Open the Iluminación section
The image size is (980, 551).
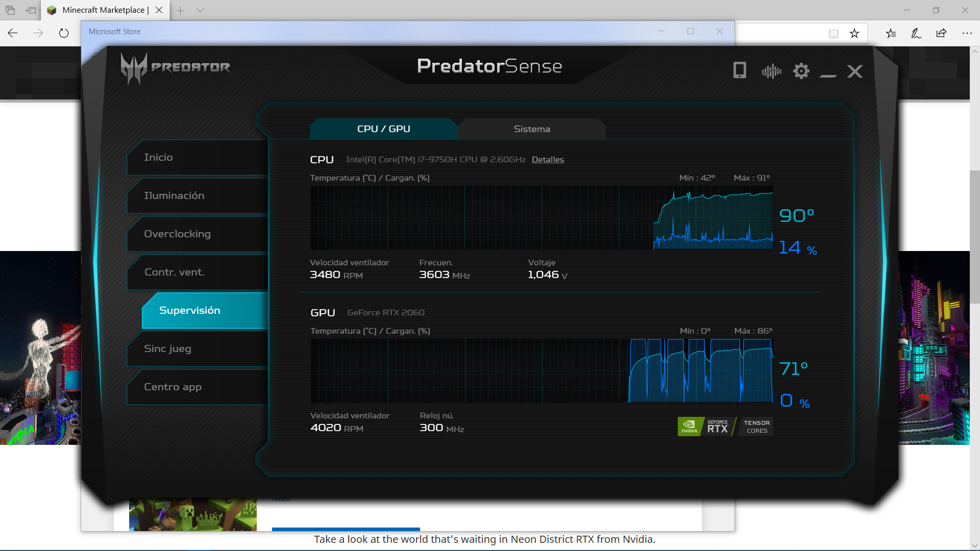pos(174,195)
